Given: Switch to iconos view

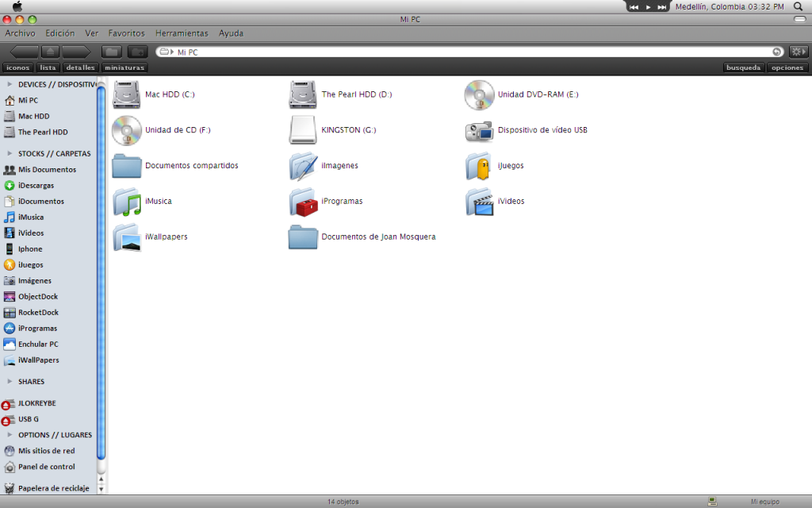Looking at the screenshot, I should [x=18, y=68].
